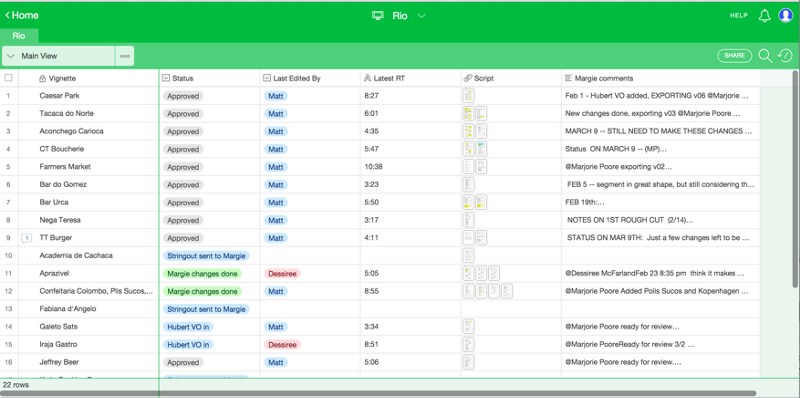Image resolution: width=800 pixels, height=398 pixels.
Task: Select row number 3
Action: click(x=8, y=131)
